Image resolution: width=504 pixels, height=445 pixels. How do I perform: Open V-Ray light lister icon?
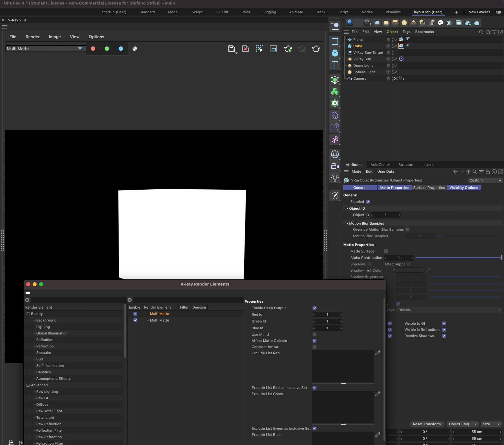[x=422, y=22]
